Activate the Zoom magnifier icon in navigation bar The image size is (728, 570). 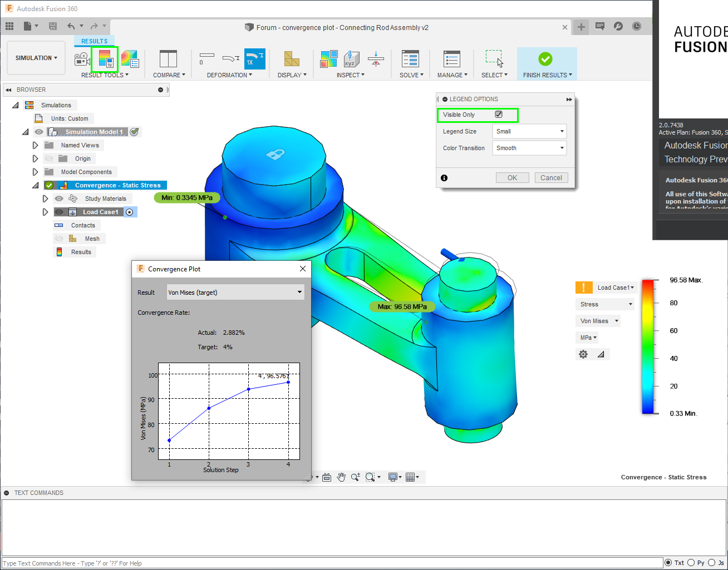[x=355, y=477]
